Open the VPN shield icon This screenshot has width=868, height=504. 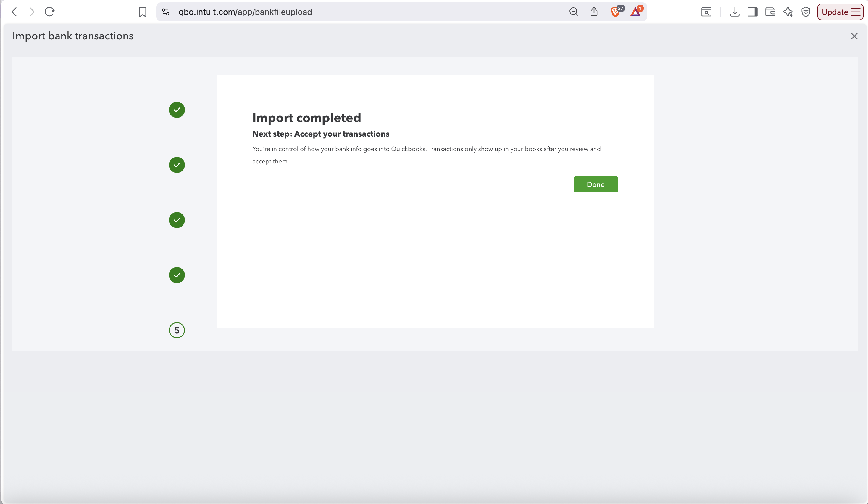805,12
